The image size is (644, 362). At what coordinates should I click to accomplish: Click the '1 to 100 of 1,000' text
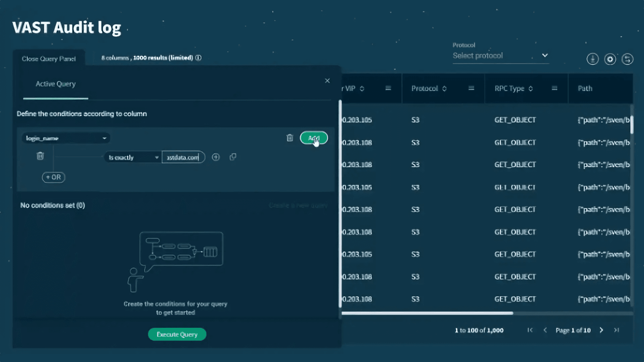point(479,330)
